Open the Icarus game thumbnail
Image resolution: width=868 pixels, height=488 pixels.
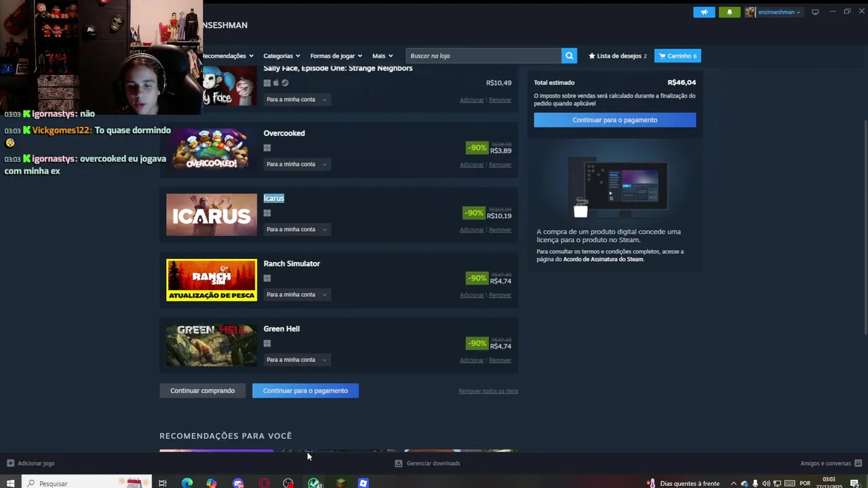212,215
